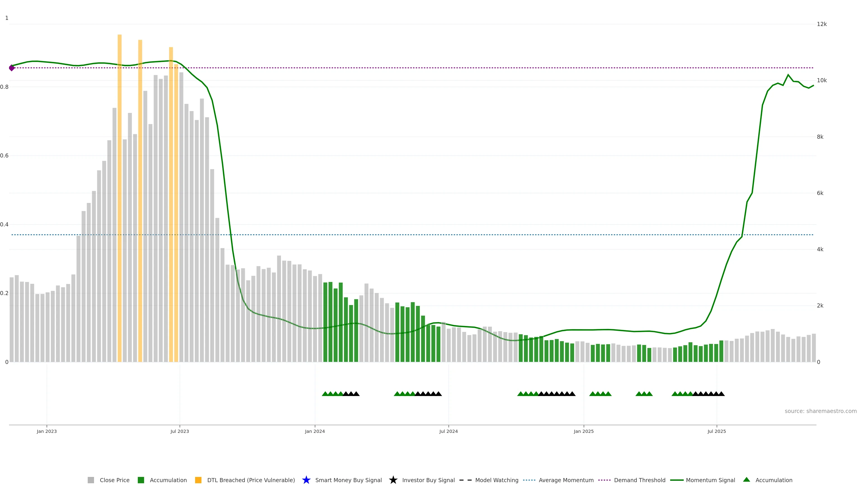Click the green Accumulation square legend icon

click(x=141, y=480)
